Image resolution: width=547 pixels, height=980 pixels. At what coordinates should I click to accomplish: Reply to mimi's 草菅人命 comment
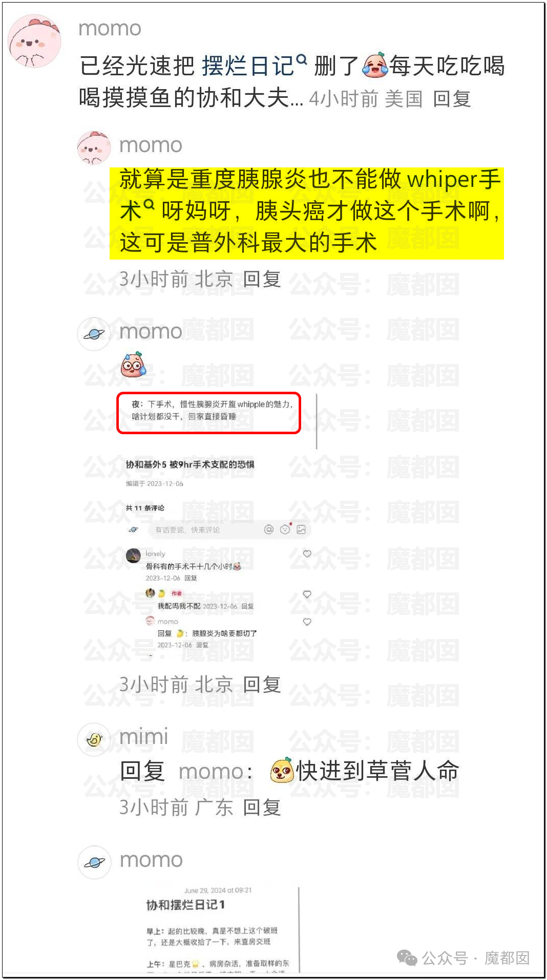coord(262,807)
